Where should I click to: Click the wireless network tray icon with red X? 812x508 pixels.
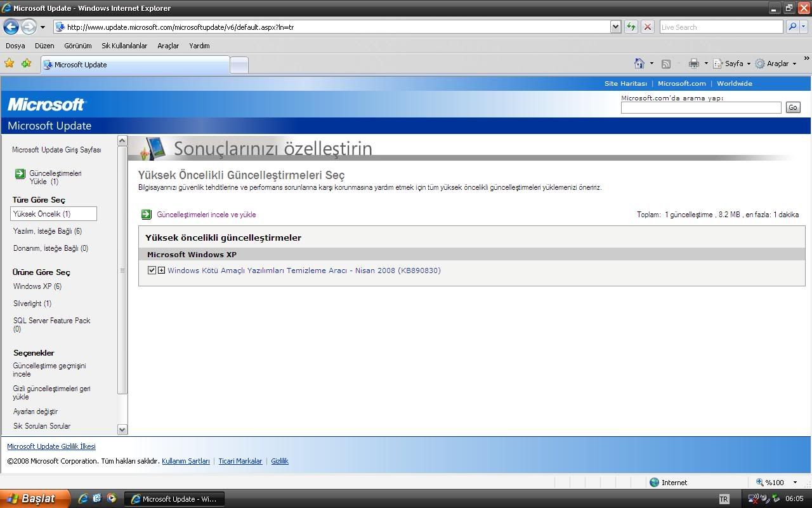pyautogui.click(x=753, y=499)
